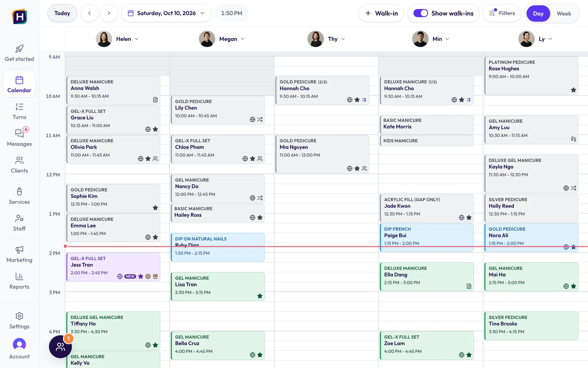Click footprints icon on Amy Luu appointment

pyautogui.click(x=573, y=139)
